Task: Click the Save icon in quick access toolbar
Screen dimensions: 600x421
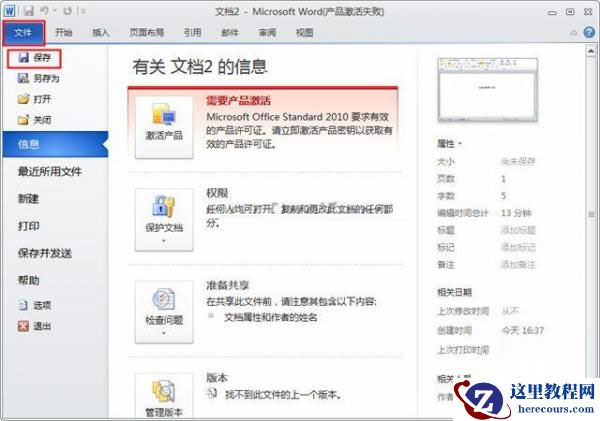Action: [29, 11]
